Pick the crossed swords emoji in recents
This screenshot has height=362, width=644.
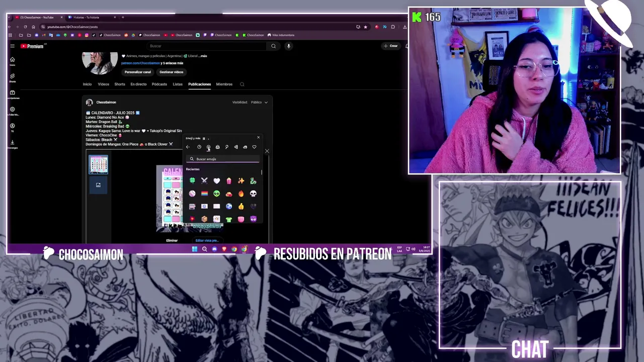pyautogui.click(x=204, y=181)
